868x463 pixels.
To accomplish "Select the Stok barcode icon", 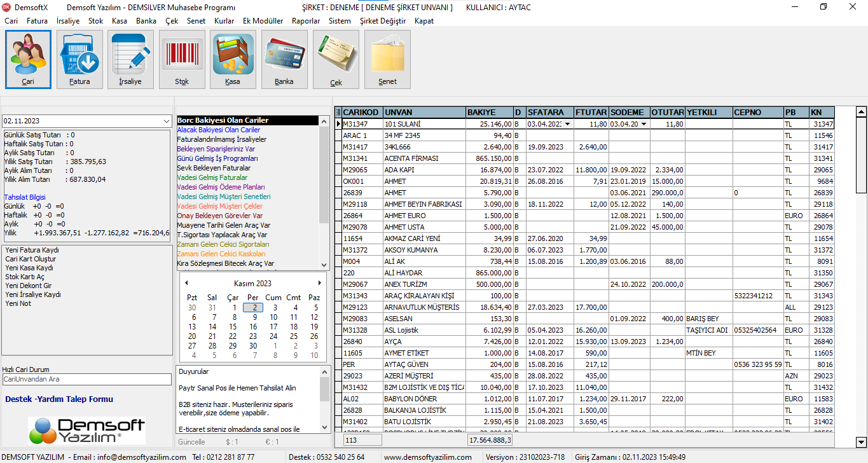I will (182, 59).
